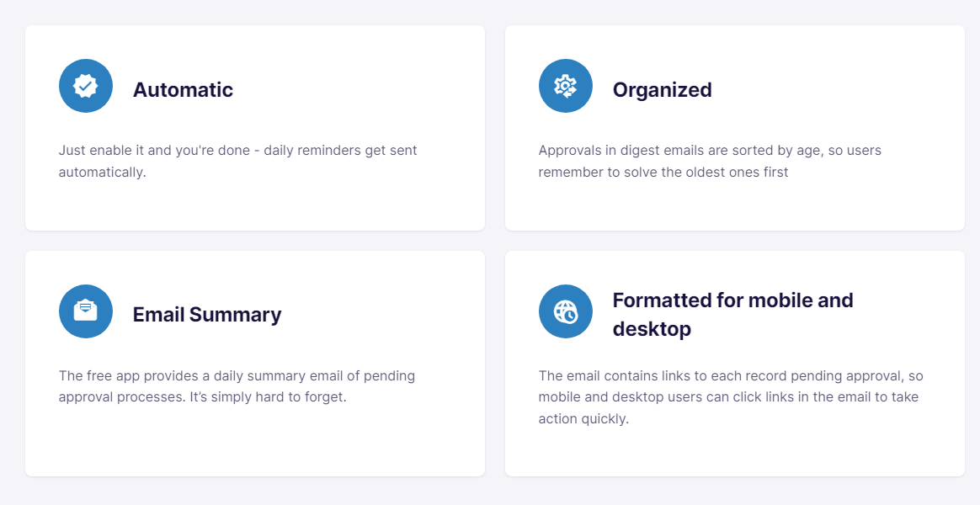Click the globe and clock icon
The height and width of the screenshot is (505, 980).
click(x=566, y=311)
